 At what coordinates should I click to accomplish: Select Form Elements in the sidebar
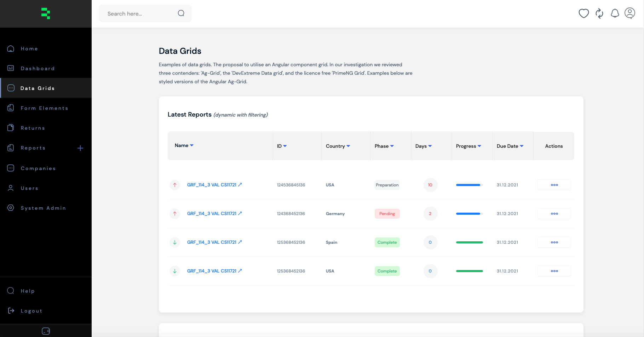click(46, 108)
